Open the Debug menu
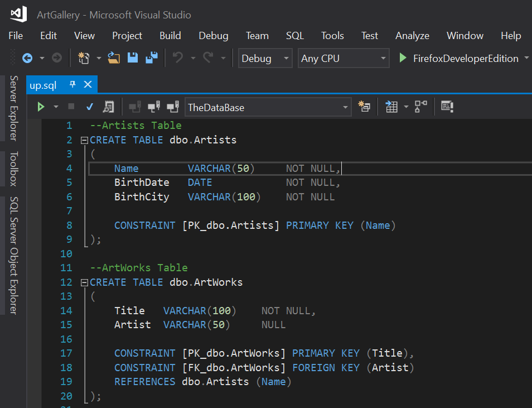 (x=214, y=36)
